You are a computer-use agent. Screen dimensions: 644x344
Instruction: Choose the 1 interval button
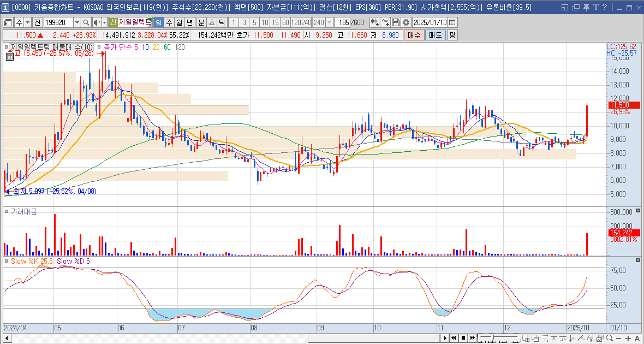pos(233,22)
